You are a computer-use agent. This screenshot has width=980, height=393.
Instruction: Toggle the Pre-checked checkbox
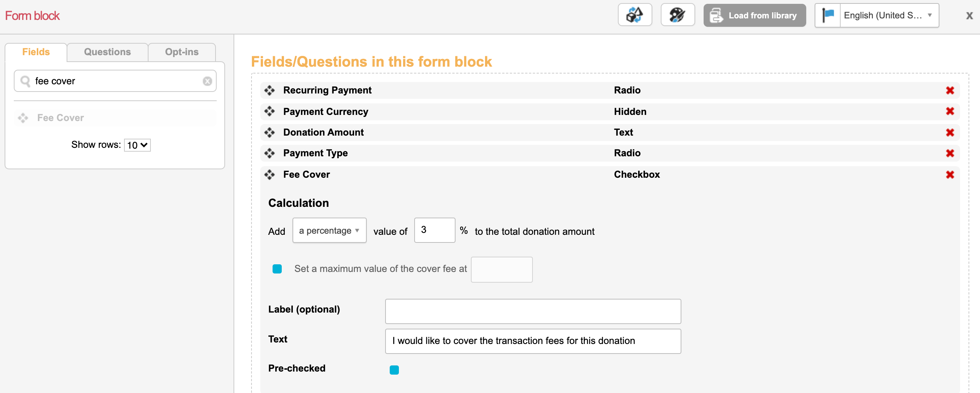[394, 370]
